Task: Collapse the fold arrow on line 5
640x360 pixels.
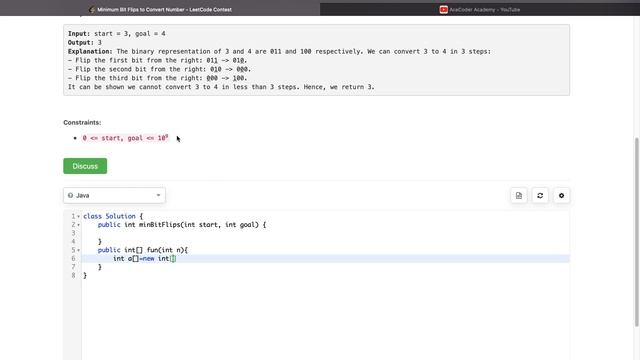Action: tap(78, 250)
